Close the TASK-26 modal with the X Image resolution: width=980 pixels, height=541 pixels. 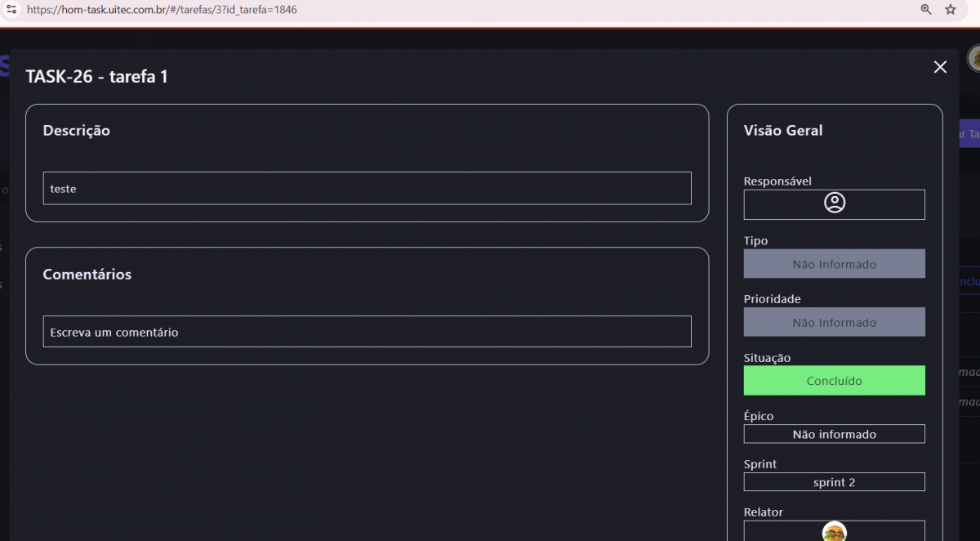click(940, 67)
